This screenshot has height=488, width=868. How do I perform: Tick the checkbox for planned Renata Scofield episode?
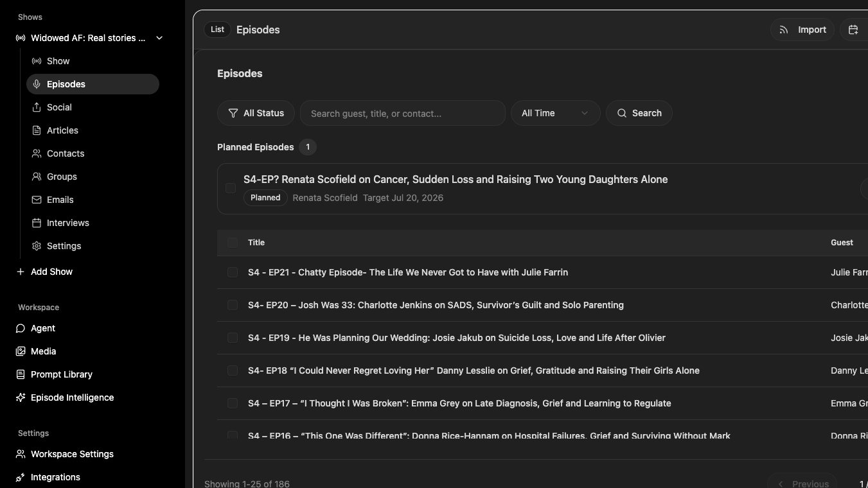pyautogui.click(x=231, y=188)
